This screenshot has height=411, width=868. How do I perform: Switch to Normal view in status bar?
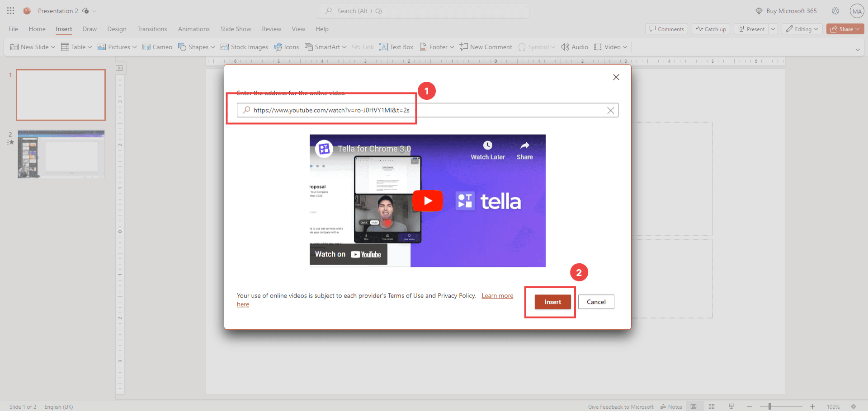[x=693, y=406]
